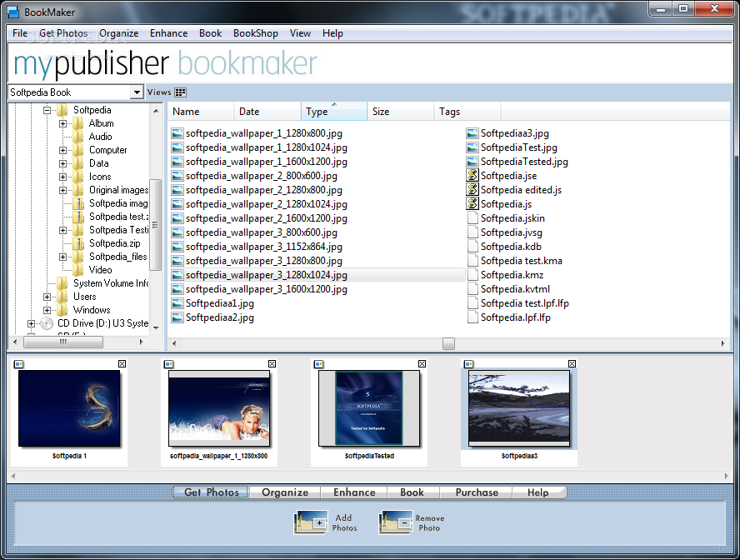740x560 pixels.
Task: Select the SoftpediaTested thumbnail image
Action: pos(369,408)
